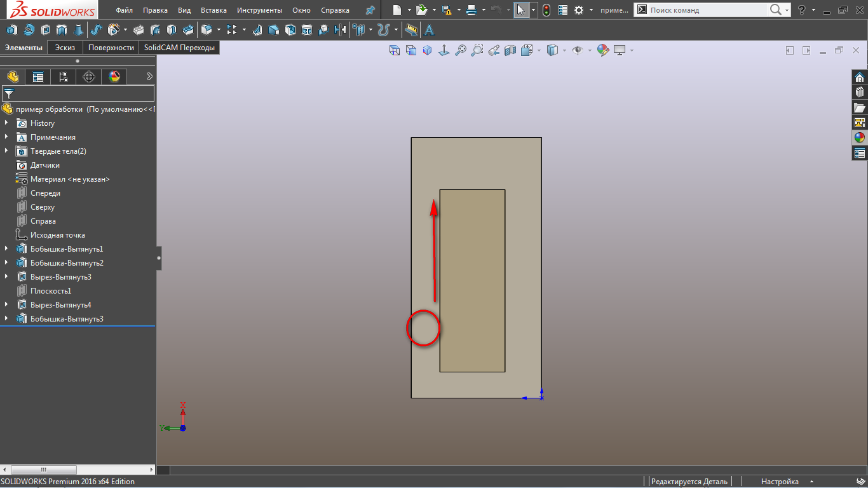Switch to the SolidCAM Переходы tab
Image resolution: width=868 pixels, height=488 pixels.
[x=179, y=48]
